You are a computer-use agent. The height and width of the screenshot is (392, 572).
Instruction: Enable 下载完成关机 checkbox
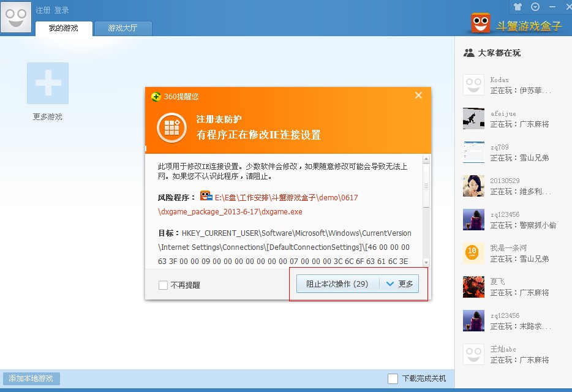click(x=393, y=379)
